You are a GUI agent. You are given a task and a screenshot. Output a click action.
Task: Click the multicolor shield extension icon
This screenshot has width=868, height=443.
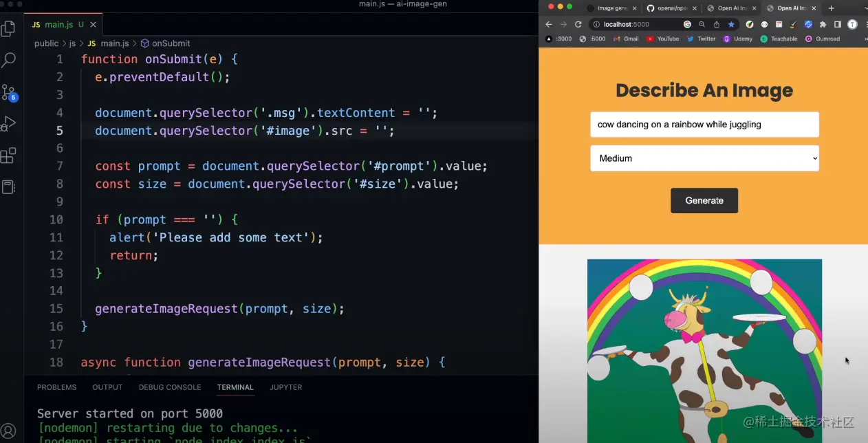click(749, 24)
